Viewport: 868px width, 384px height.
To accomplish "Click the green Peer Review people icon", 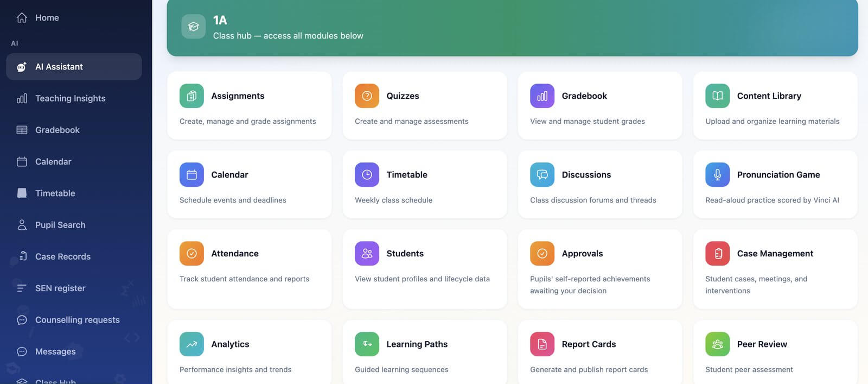I will (x=717, y=344).
